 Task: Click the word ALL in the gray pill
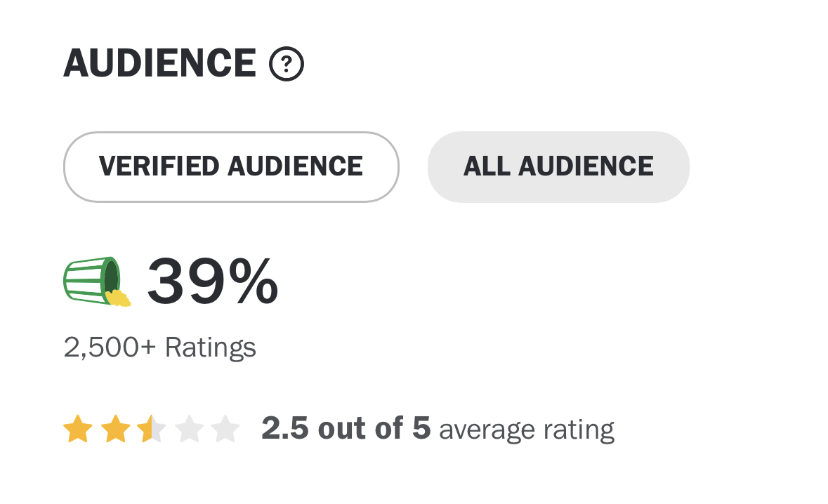click(x=487, y=166)
